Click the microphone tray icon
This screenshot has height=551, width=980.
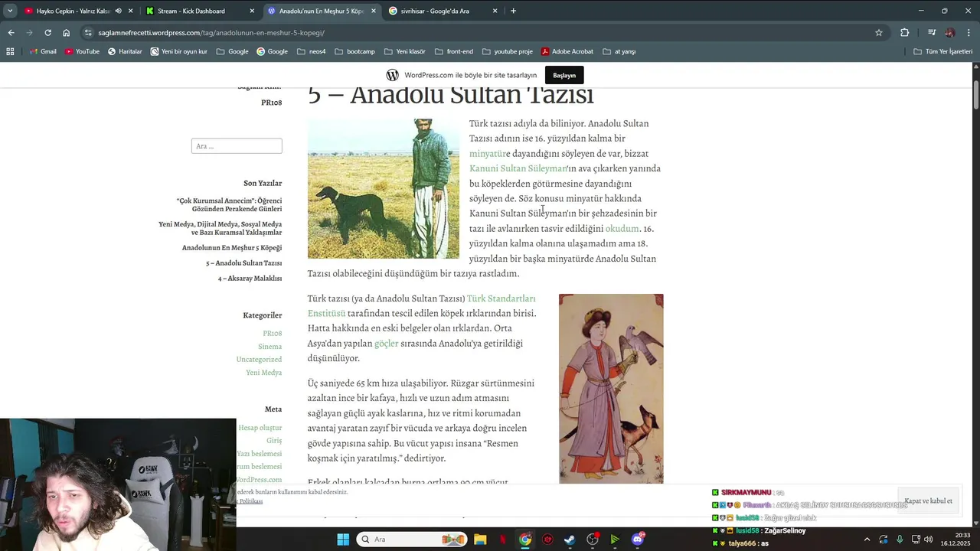coord(900,540)
